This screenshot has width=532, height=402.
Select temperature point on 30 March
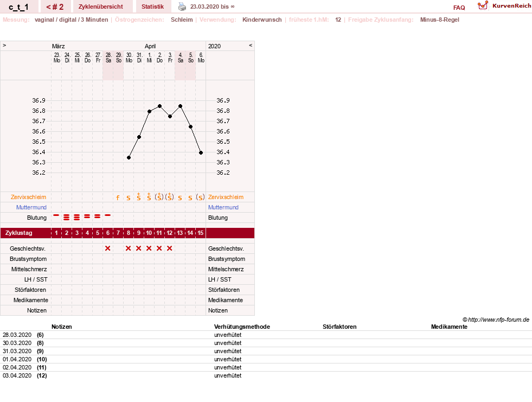pyautogui.click(x=129, y=157)
